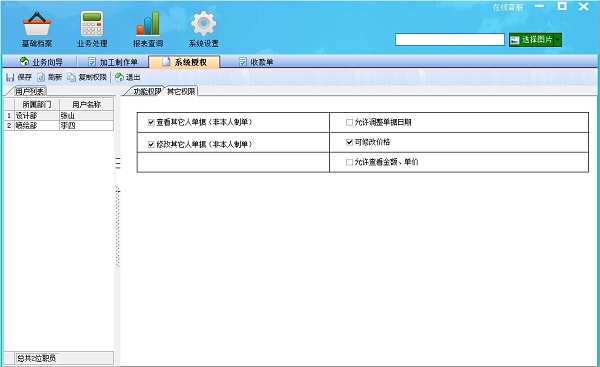Uncheck 查看其它人单据（非本人制单）
Screen dimensions: 600x367
(151, 122)
